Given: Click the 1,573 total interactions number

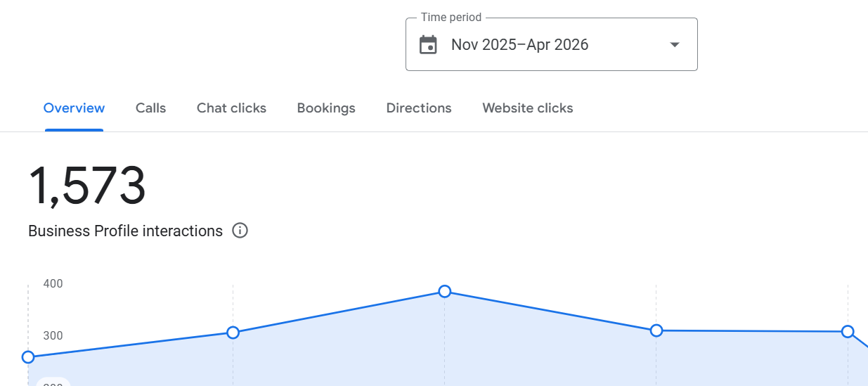Looking at the screenshot, I should point(87,186).
